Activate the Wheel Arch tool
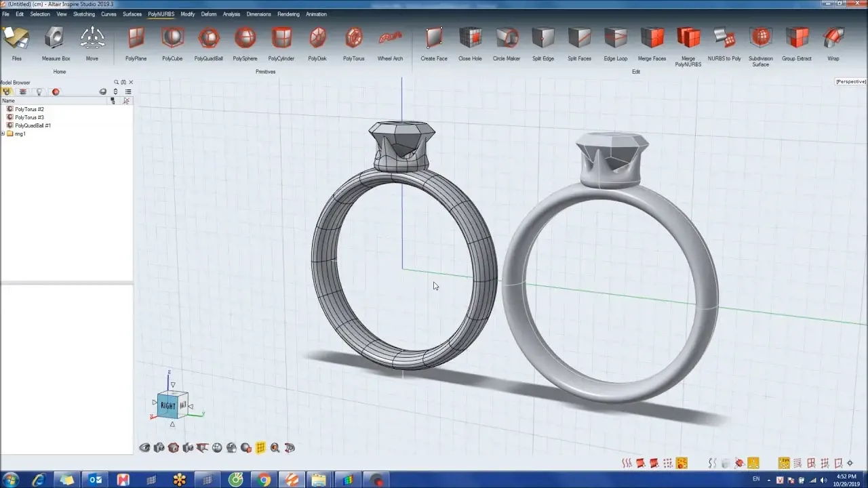The image size is (868, 488). pos(390,39)
